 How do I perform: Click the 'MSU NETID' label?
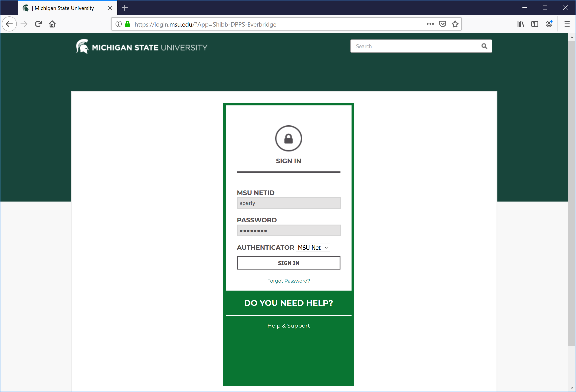[255, 193]
